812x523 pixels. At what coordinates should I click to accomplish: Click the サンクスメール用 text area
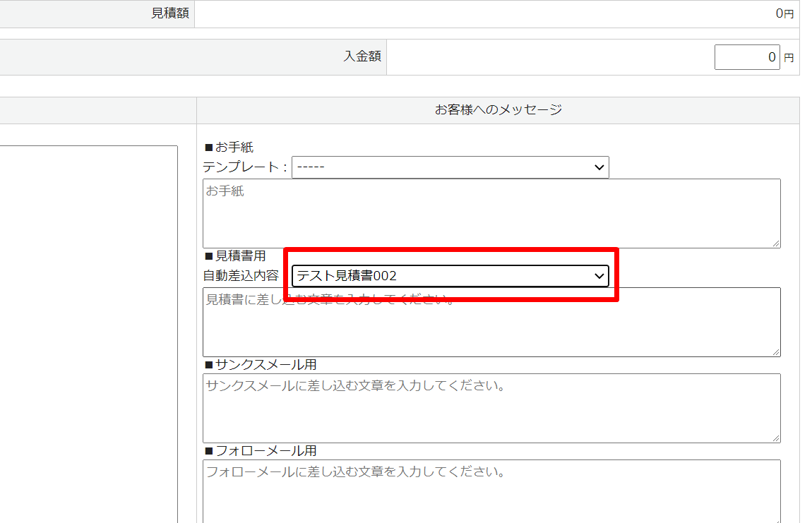[x=491, y=408]
